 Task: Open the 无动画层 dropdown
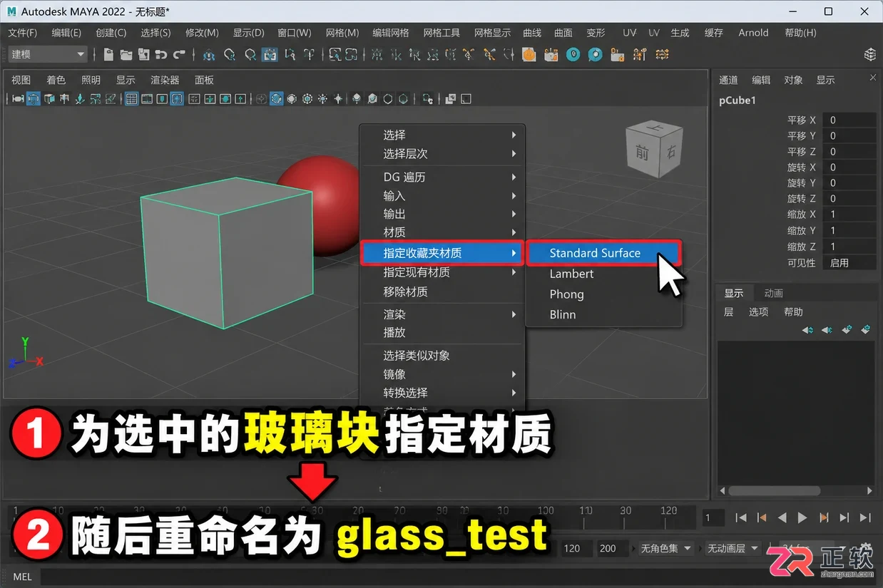733,548
